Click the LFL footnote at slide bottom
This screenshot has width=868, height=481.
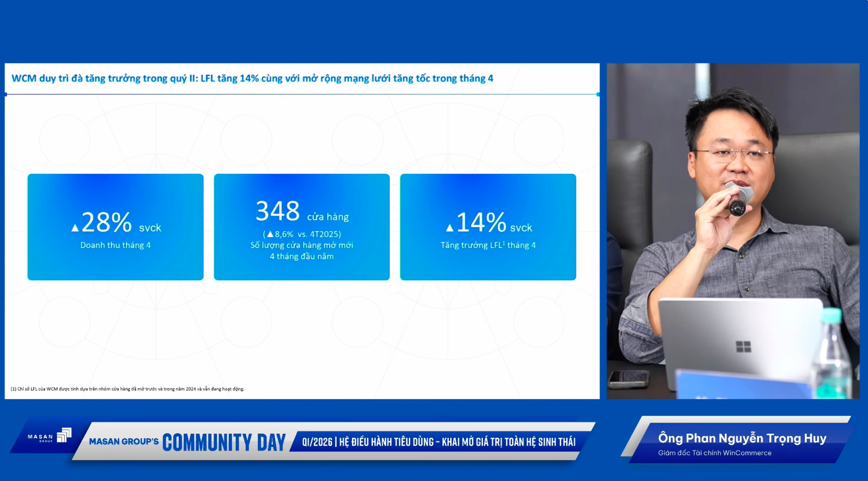(127, 389)
